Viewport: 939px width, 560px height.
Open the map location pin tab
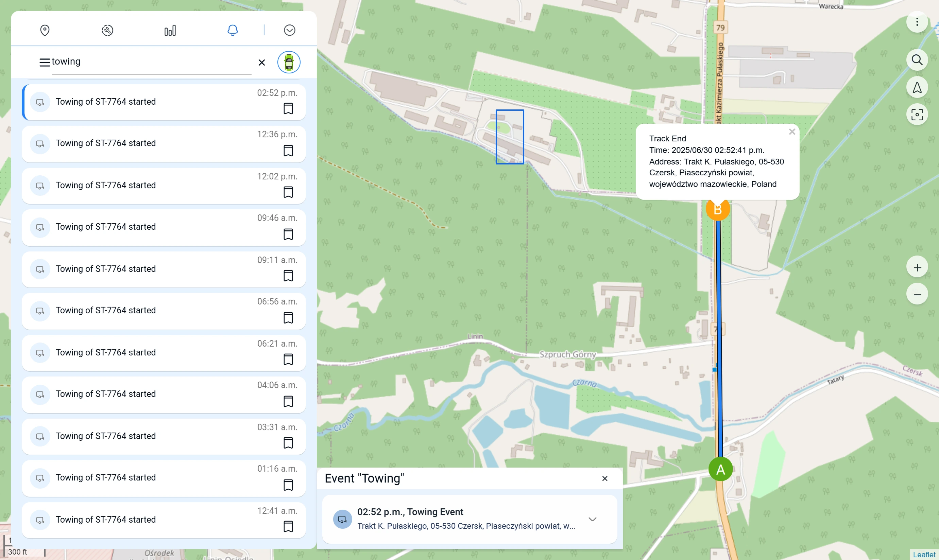coord(45,30)
